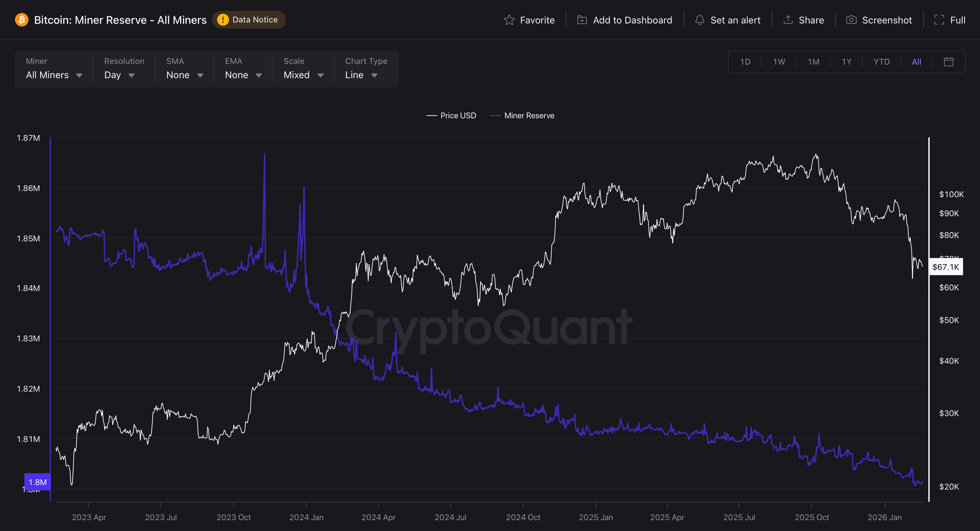Click the 2023 Jul date axis label
This screenshot has height=531, width=980.
coord(160,517)
